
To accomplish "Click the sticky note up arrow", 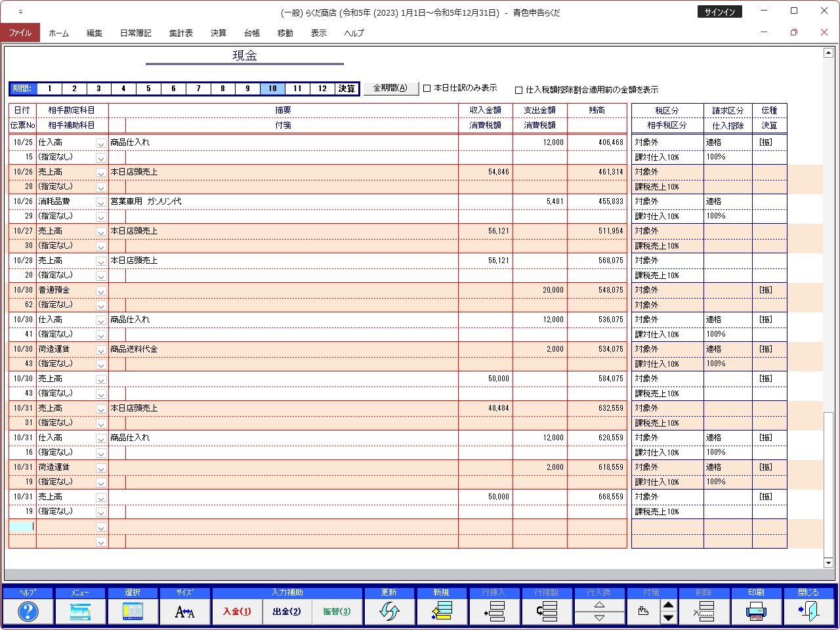I will click(668, 605).
